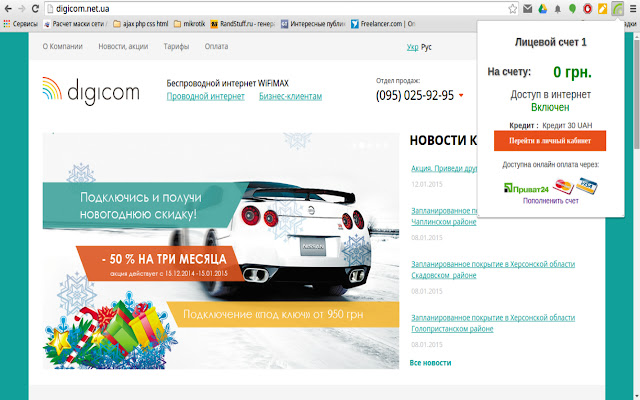Click the Перейти в личный кабинет button
Screen dimensions: 640x400
point(550,141)
